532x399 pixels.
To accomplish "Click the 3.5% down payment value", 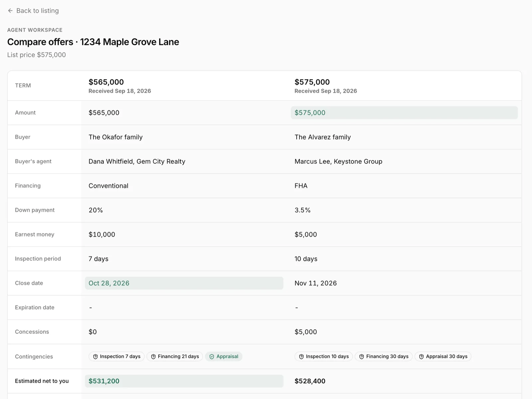I will [303, 210].
